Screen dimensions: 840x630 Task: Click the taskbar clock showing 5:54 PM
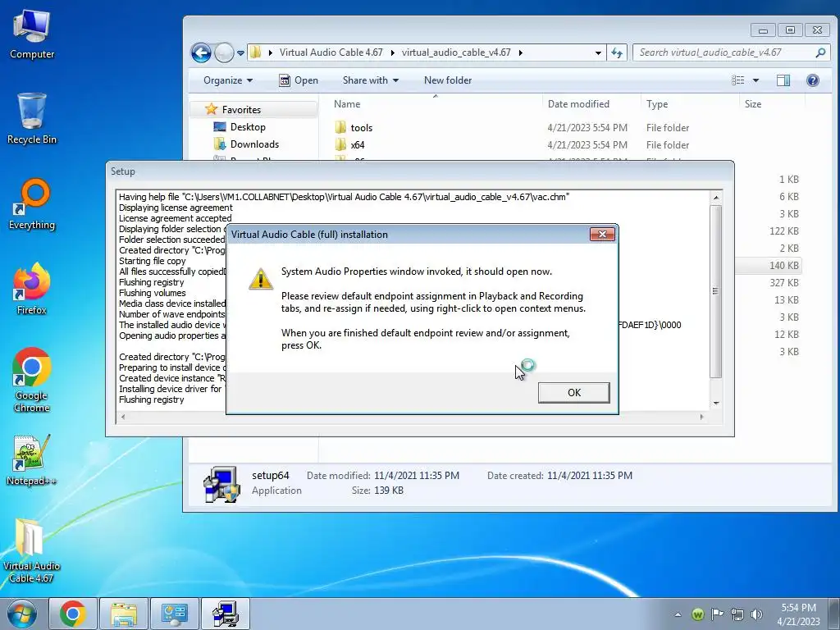(798, 614)
